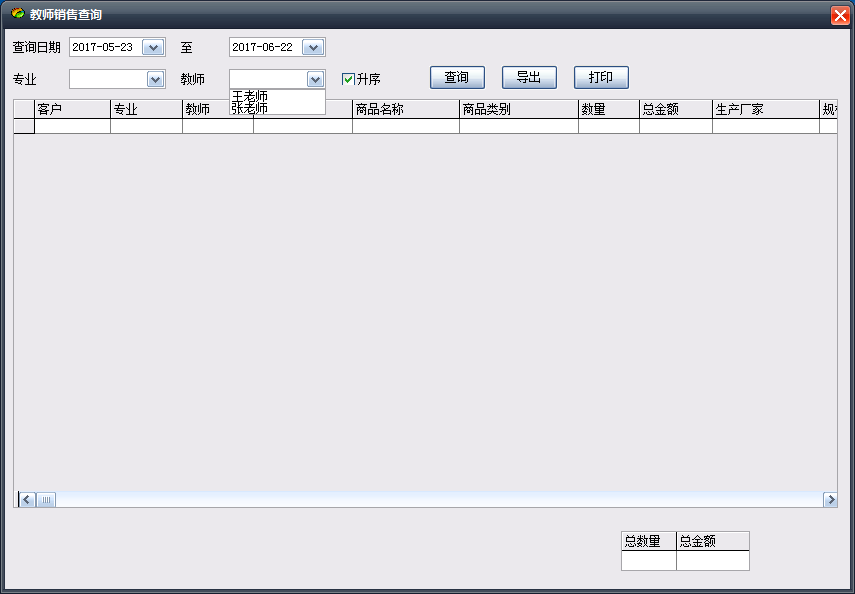Viewport: 855px width, 594px height.
Task: Click the 商品类别 column header
Action: click(x=519, y=109)
